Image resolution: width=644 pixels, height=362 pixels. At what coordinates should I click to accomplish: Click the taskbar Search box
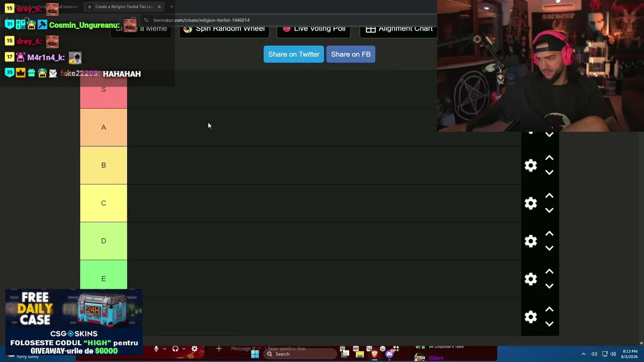[301, 354]
